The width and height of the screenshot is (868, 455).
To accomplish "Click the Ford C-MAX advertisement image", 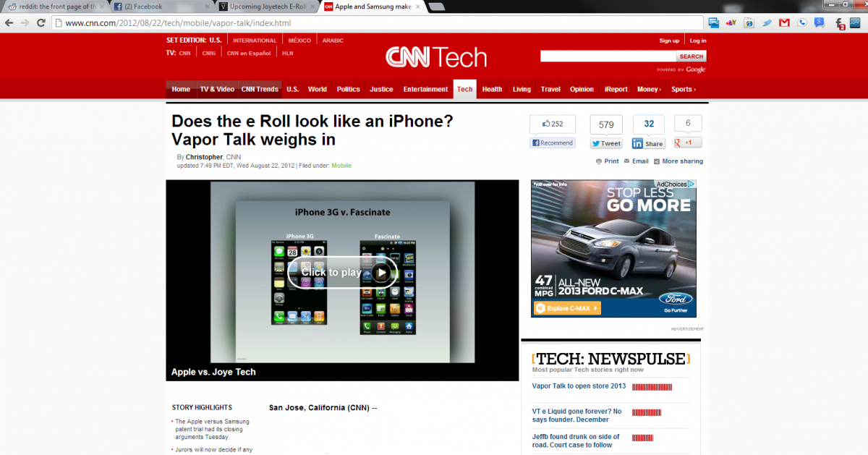I will [613, 249].
